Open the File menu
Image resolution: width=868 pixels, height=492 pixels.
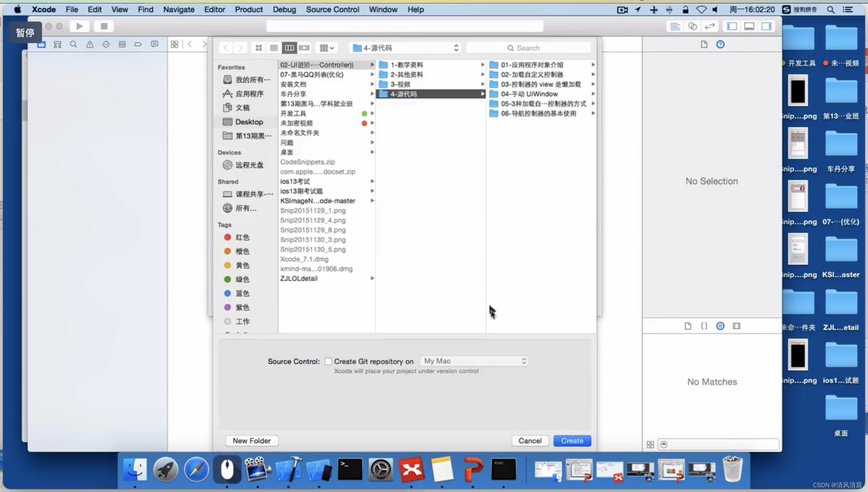point(72,9)
